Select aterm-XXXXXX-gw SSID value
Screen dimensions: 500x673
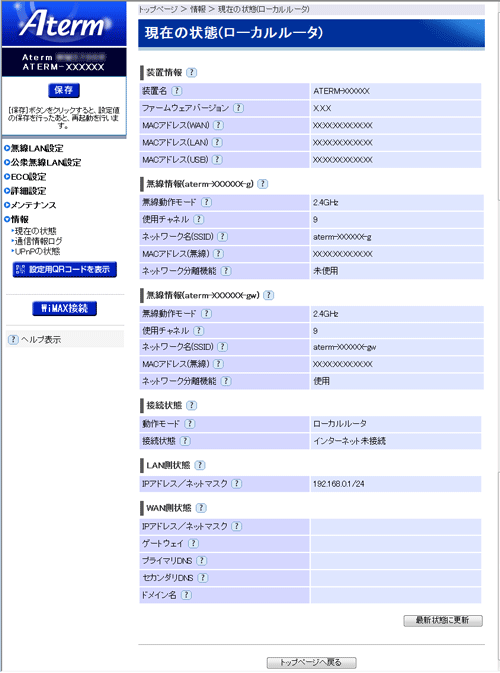[345, 347]
